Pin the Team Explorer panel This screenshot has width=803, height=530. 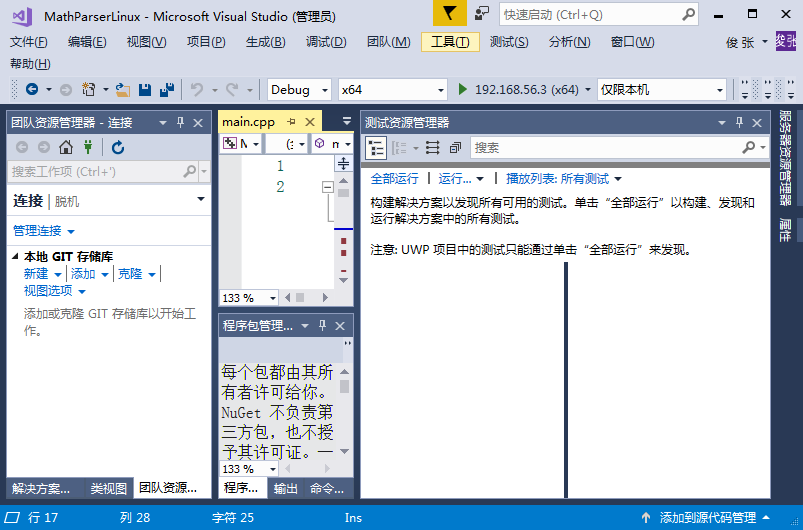click(x=180, y=122)
